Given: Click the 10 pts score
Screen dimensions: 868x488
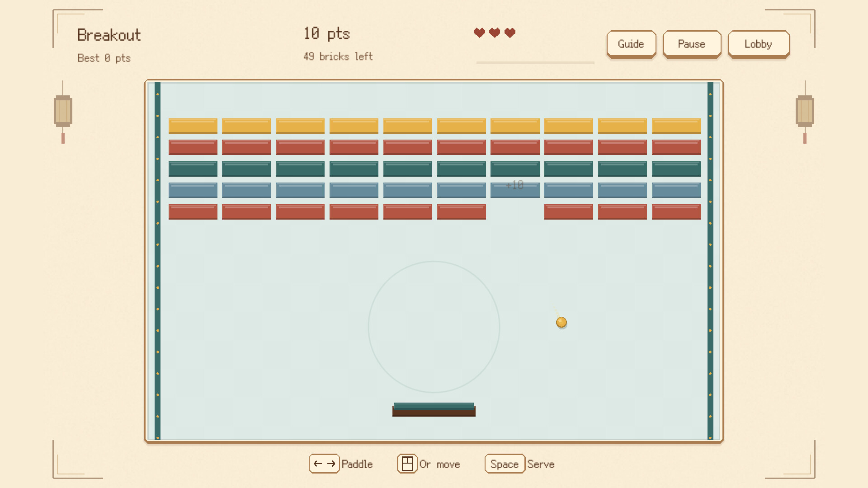Looking at the screenshot, I should (x=327, y=33).
